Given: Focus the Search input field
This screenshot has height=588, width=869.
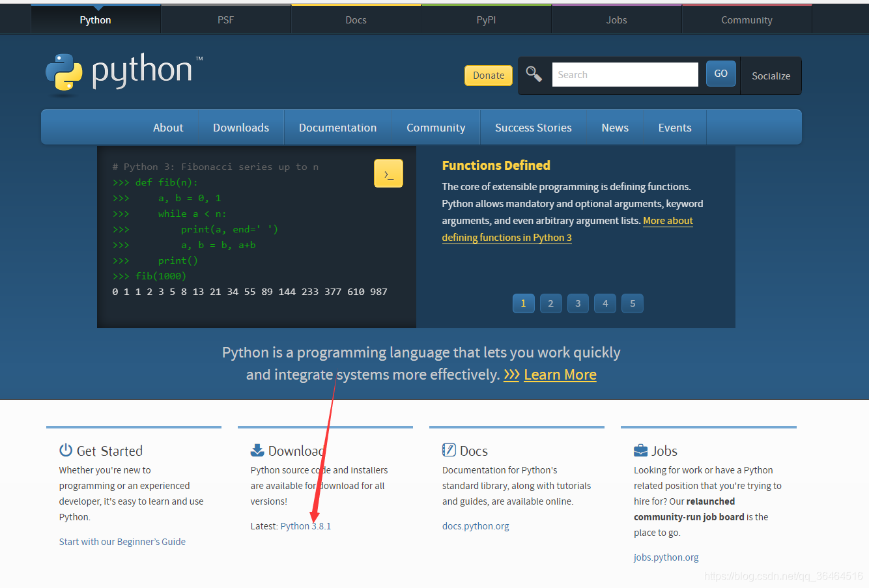Looking at the screenshot, I should [625, 75].
